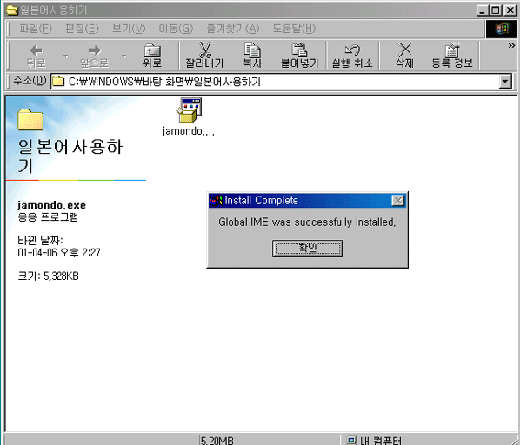The width and height of the screenshot is (520, 445).
Task: Open the forward history dropdown arrow
Action: pyautogui.click(x=124, y=56)
